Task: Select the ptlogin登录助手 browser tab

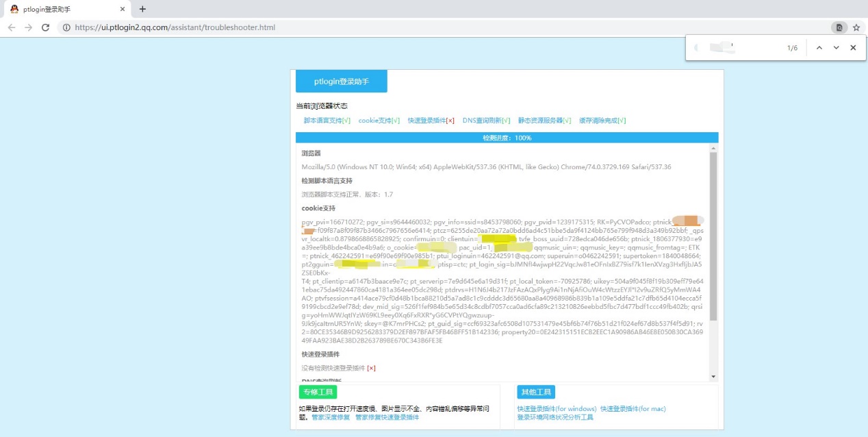Action: 66,10
